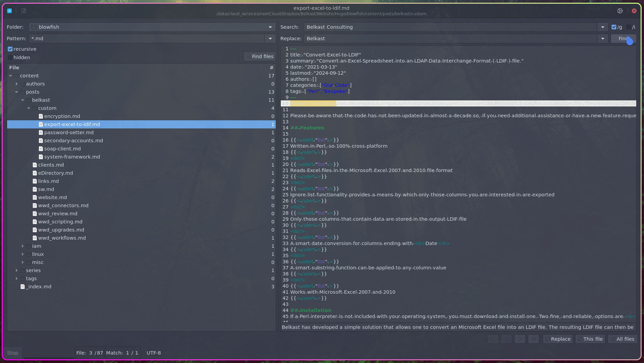Focus the Pattern text field

click(x=147, y=39)
